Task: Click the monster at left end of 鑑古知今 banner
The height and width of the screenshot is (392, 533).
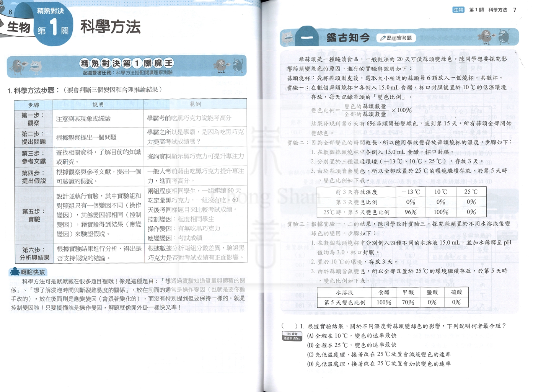Action: click(288, 38)
